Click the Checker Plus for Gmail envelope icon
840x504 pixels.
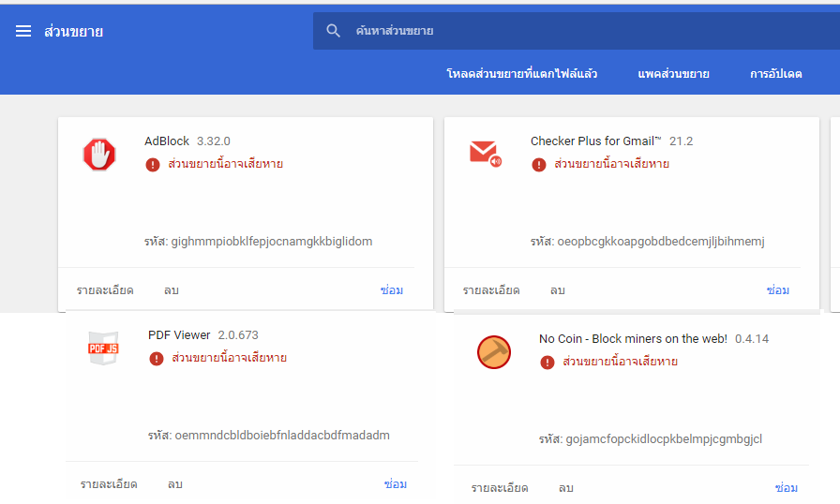point(486,153)
